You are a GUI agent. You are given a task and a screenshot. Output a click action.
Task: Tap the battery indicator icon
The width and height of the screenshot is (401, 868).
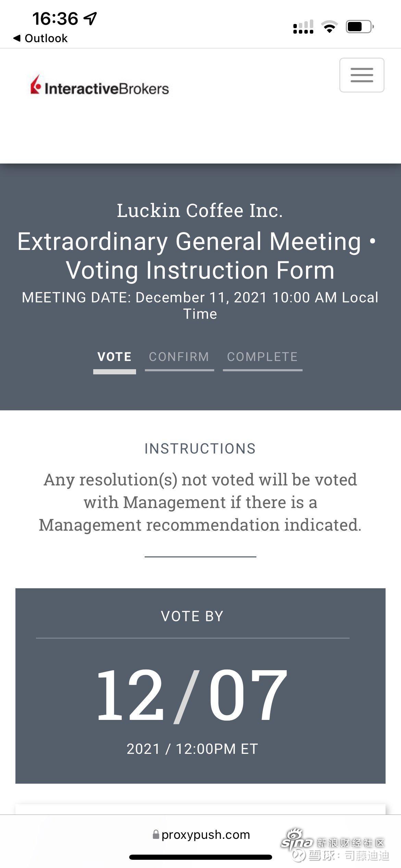360,27
